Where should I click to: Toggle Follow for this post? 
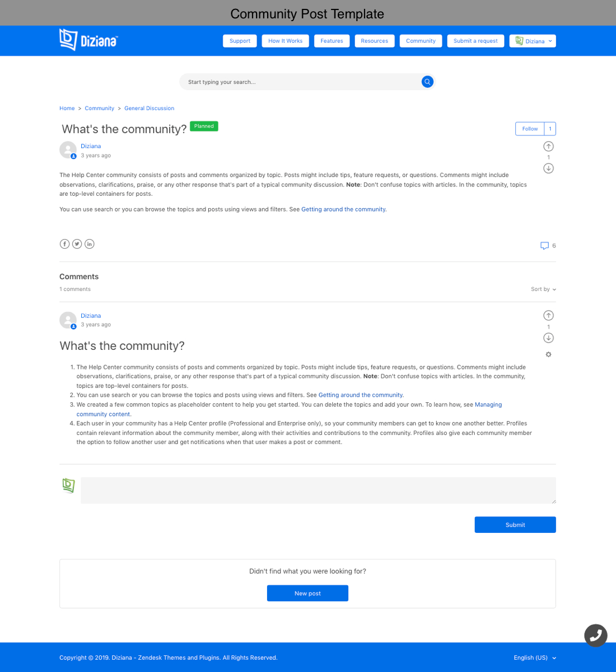pyautogui.click(x=530, y=129)
